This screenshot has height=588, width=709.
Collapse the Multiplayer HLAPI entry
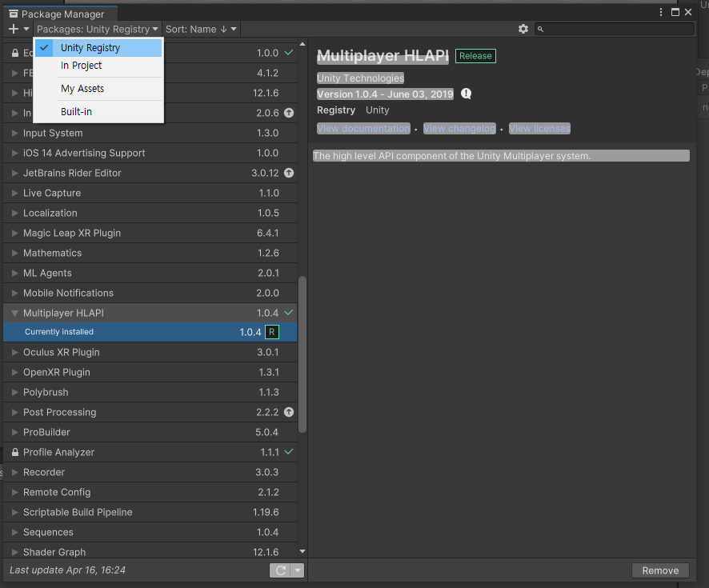coord(14,313)
